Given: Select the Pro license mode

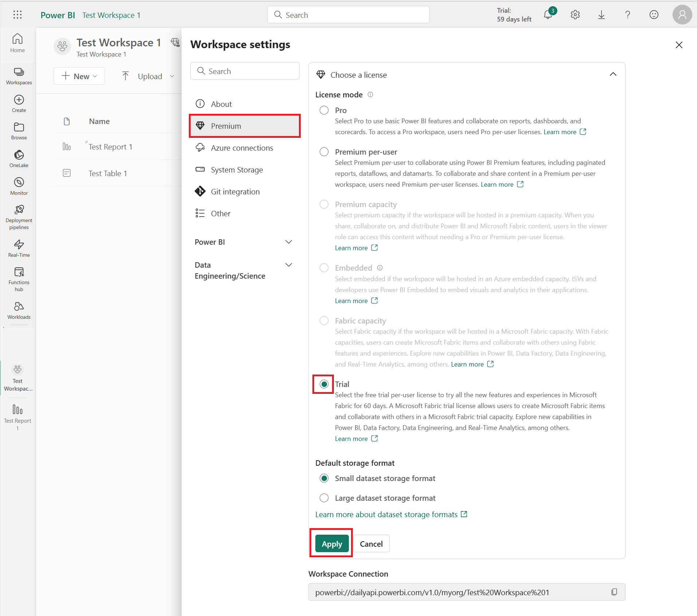Looking at the screenshot, I should click(x=324, y=110).
